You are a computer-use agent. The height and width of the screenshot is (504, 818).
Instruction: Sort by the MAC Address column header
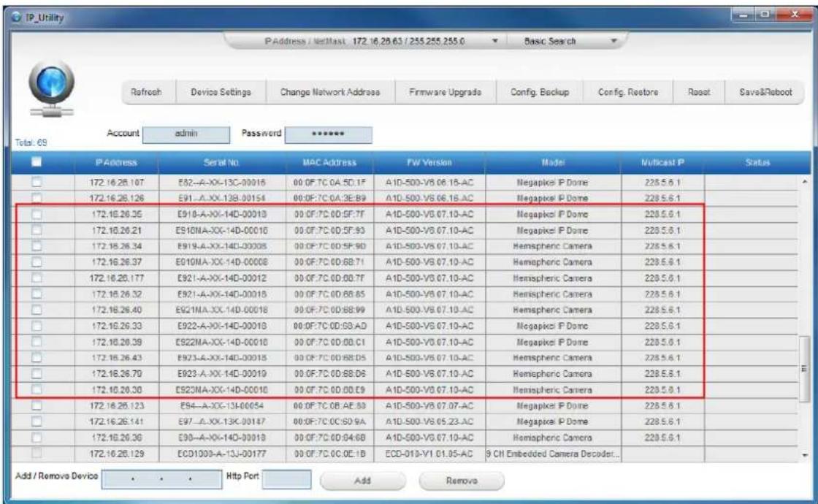(329, 162)
